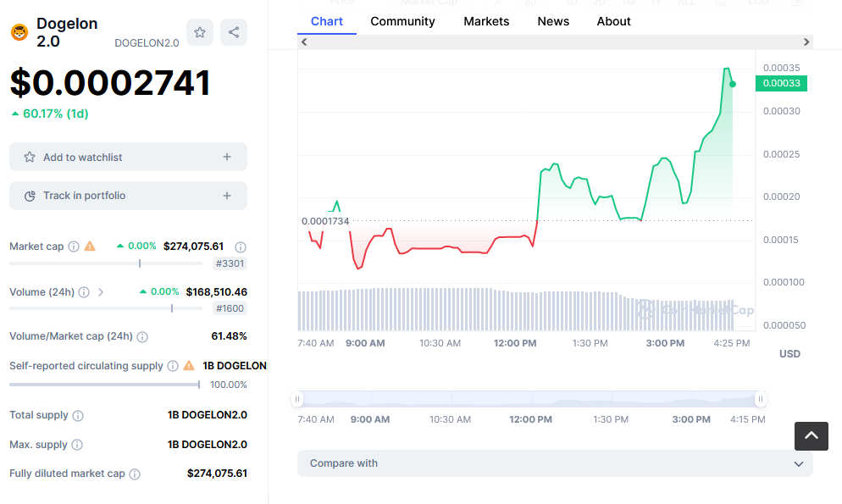This screenshot has width=842, height=504.
Task: Click the info icon next to Total supply
Action: pos(78,415)
